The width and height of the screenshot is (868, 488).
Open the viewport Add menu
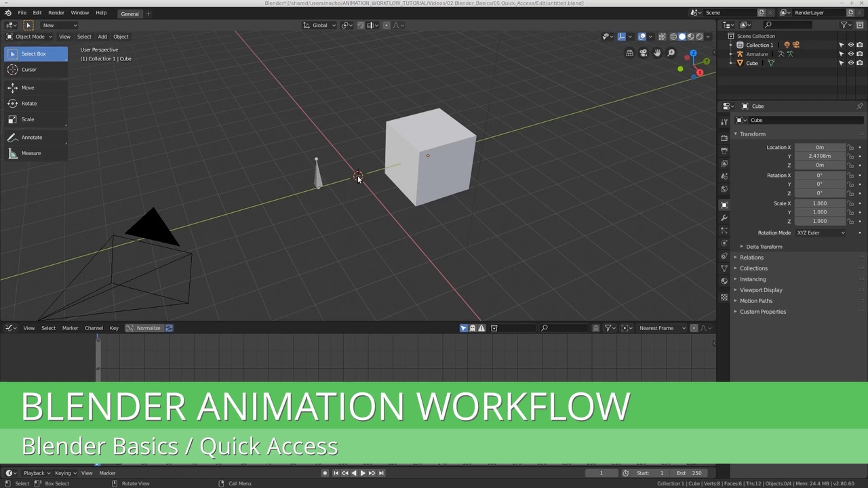(102, 37)
